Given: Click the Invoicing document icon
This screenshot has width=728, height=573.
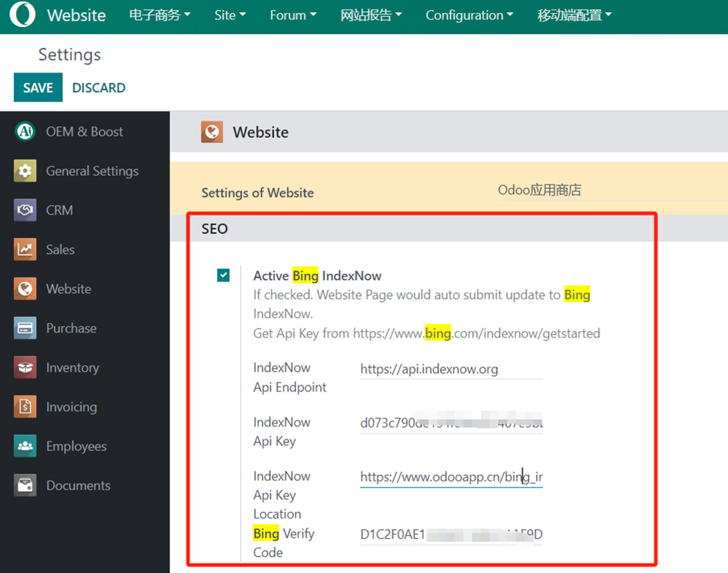Looking at the screenshot, I should click(x=25, y=407).
